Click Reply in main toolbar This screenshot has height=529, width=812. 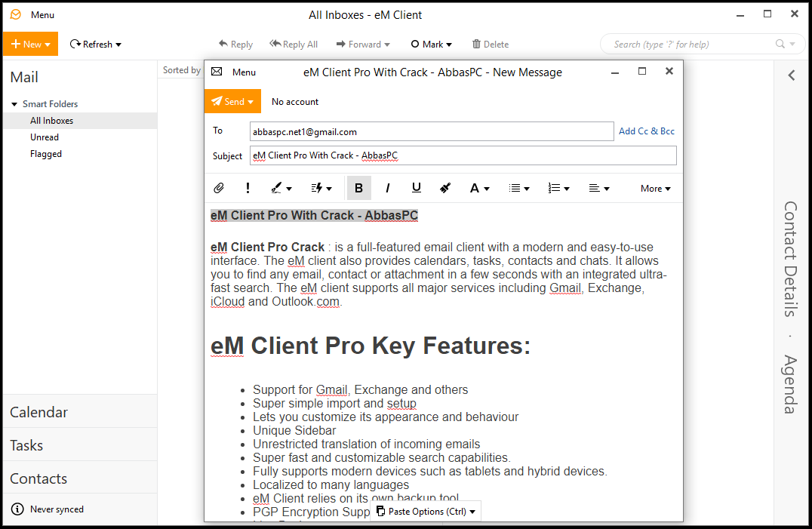(x=235, y=45)
